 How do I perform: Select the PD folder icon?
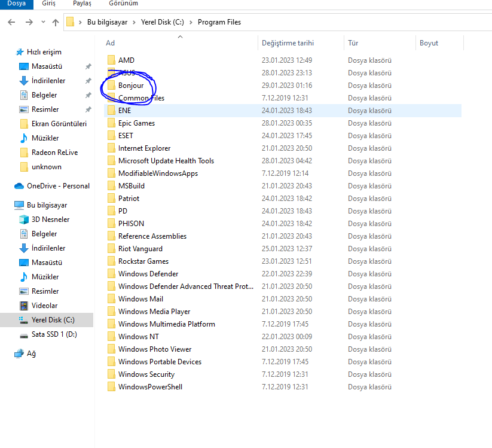[111, 211]
